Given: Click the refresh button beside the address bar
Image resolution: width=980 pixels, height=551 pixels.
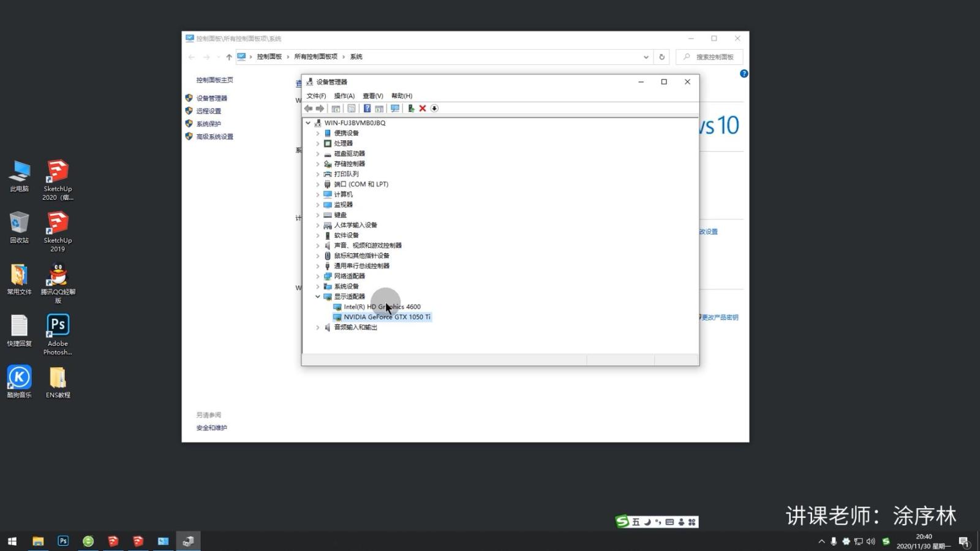Looking at the screenshot, I should (x=661, y=57).
